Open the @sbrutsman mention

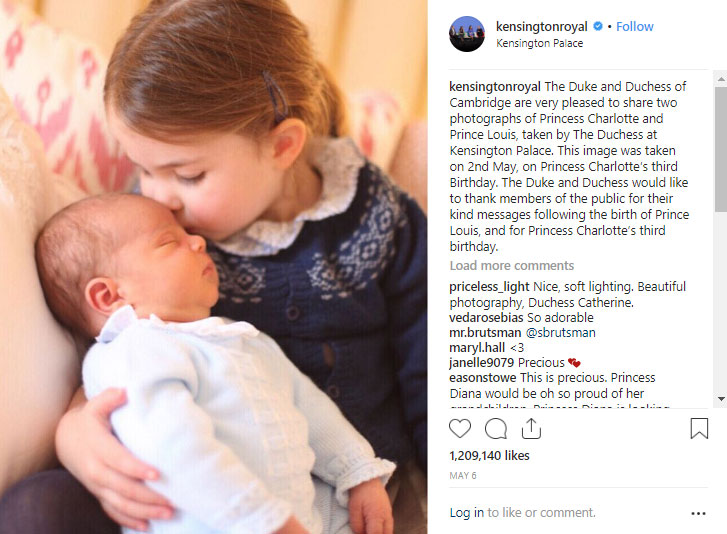560,333
